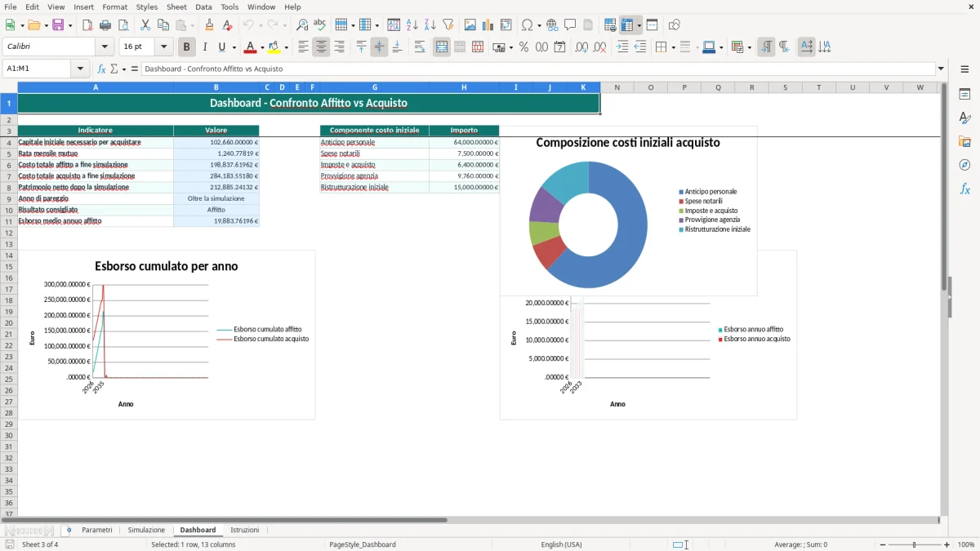Open font color dropdown arrow
Viewport: 980px width, 551px height.
pyautogui.click(x=262, y=47)
